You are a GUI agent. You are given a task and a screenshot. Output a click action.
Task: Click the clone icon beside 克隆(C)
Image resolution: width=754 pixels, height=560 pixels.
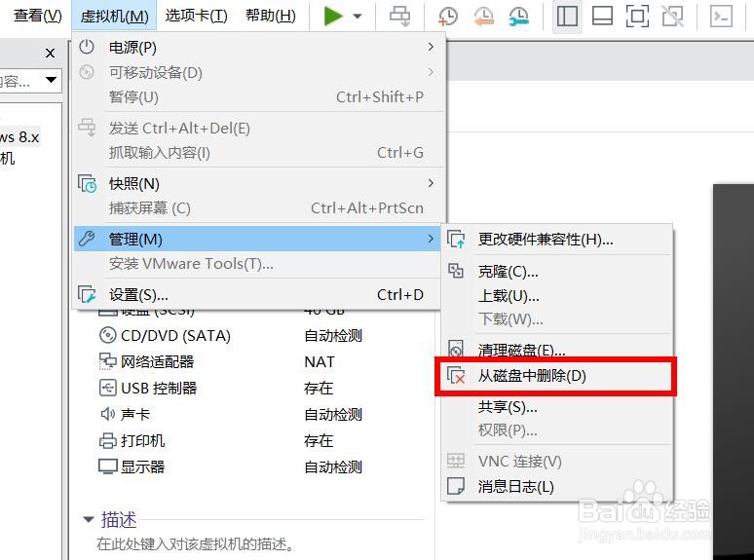[455, 271]
